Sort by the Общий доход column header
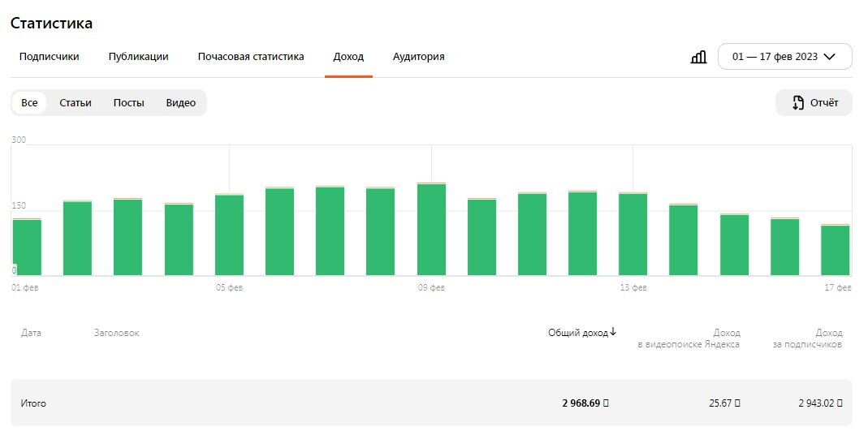The width and height of the screenshot is (868, 431). [578, 333]
